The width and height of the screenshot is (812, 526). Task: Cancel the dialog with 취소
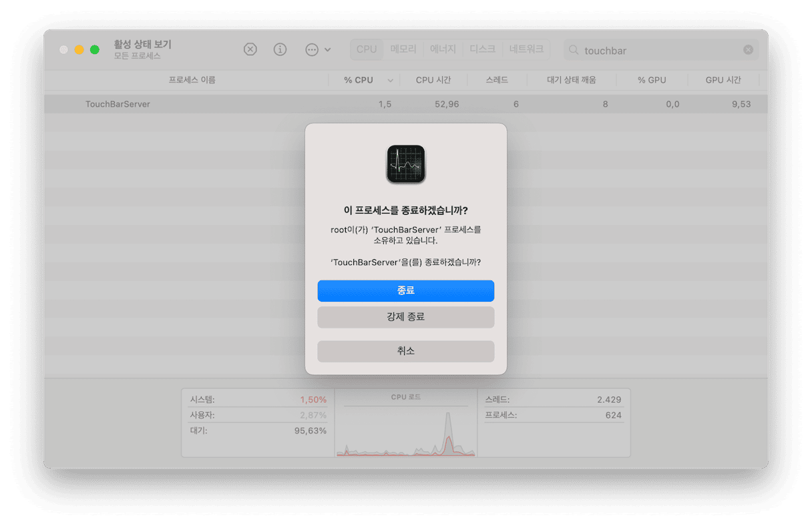point(406,351)
